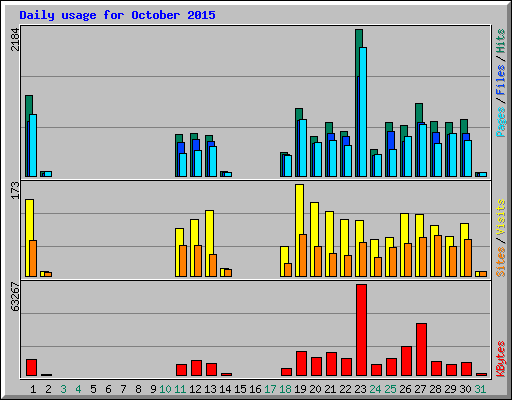Screen dimensions: 512x400
Task: Click green day 18 label
Action: tap(285, 389)
